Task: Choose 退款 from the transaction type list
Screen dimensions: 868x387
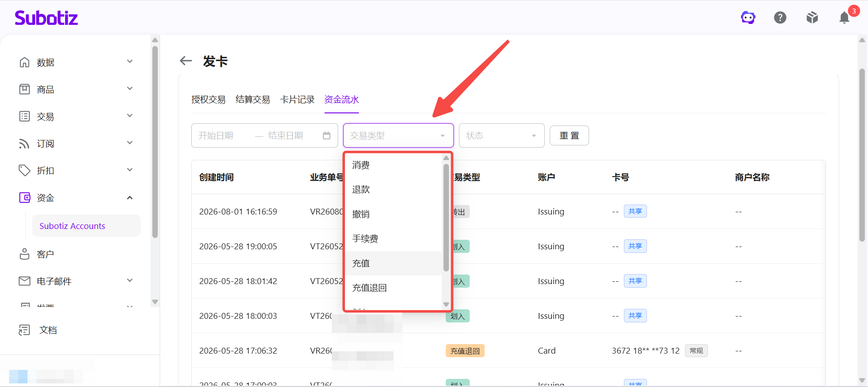Action: click(393, 190)
